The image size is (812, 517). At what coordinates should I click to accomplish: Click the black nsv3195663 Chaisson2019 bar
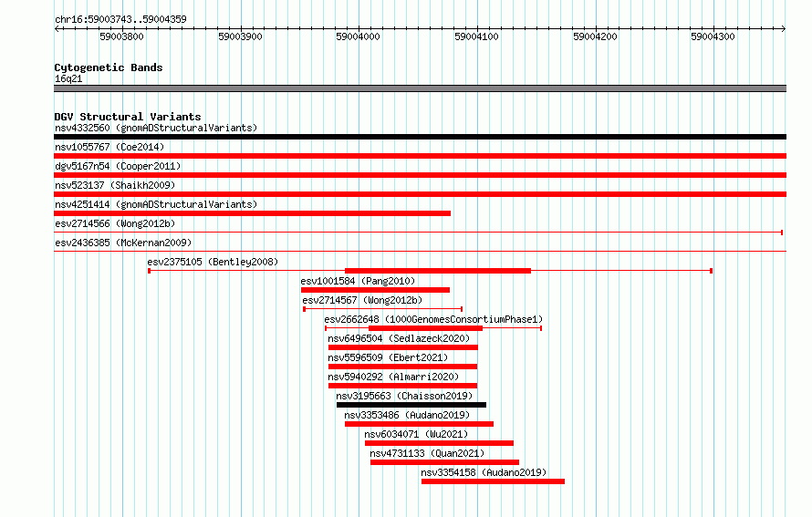point(411,405)
